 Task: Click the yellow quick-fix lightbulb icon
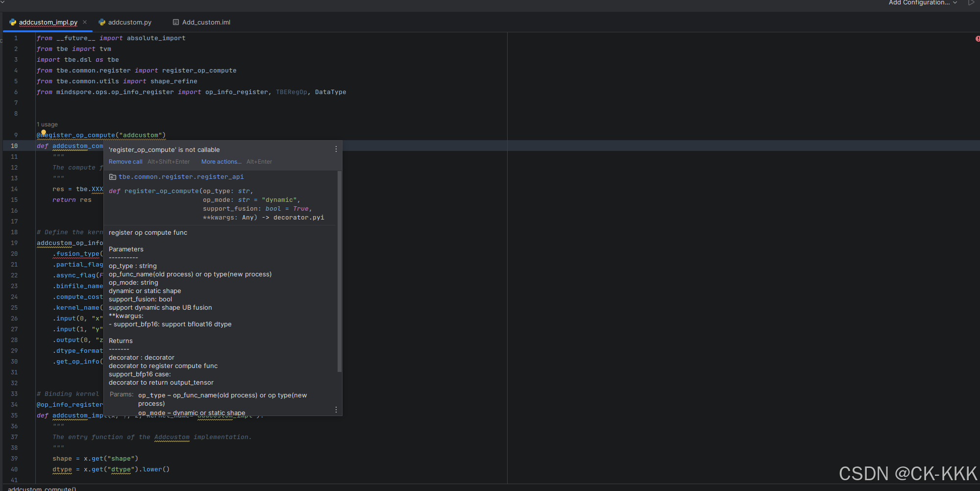[44, 132]
